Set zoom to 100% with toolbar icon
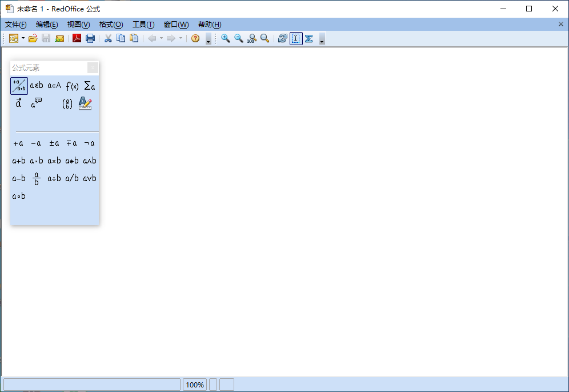569x392 pixels. pos(251,38)
